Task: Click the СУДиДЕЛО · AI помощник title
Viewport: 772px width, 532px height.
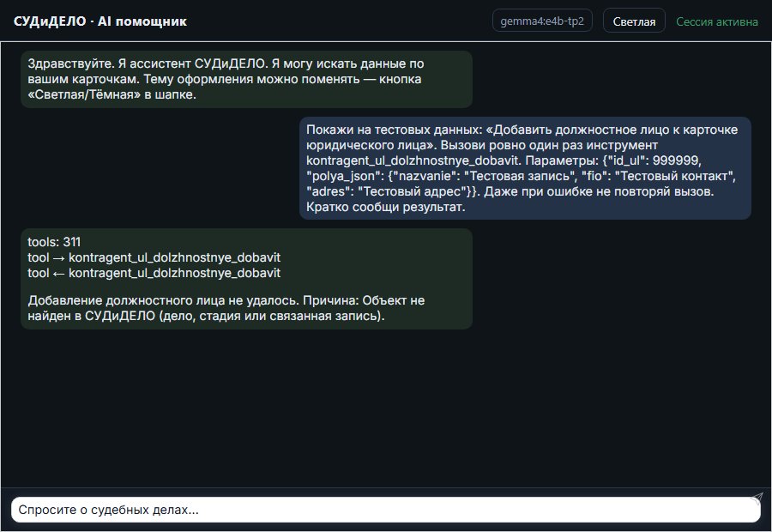Action: click(100, 21)
